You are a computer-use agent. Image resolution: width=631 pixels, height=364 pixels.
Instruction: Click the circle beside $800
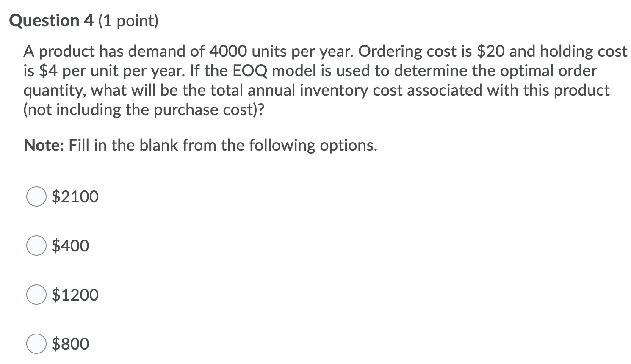pyautogui.click(x=36, y=344)
